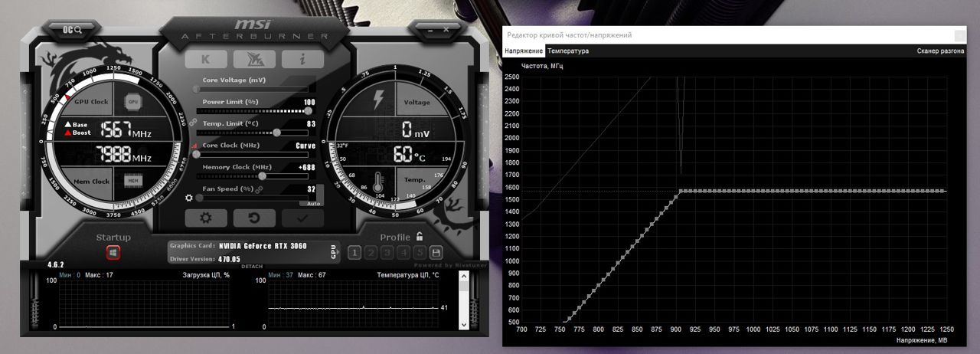Viewport: 980px width, 354px height.
Task: Click the Core Clock slider track
Action: pyautogui.click(x=252, y=154)
